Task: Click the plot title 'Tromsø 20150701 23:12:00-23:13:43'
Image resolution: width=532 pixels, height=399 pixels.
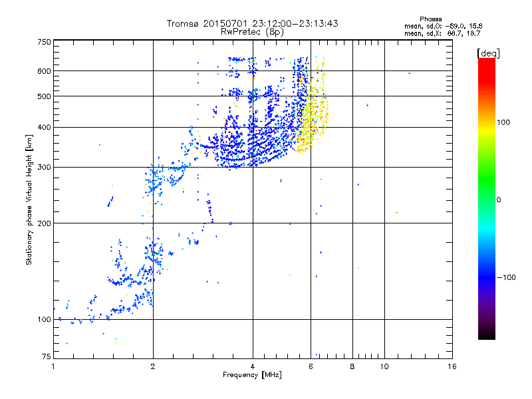Action: pos(252,23)
